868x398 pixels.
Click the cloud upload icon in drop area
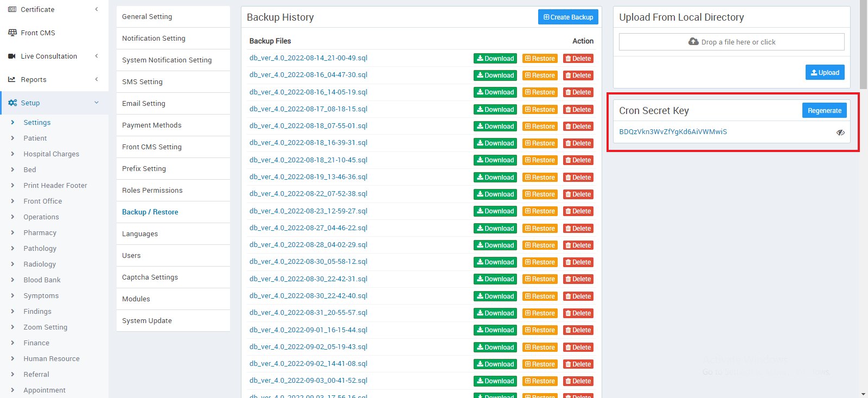693,42
